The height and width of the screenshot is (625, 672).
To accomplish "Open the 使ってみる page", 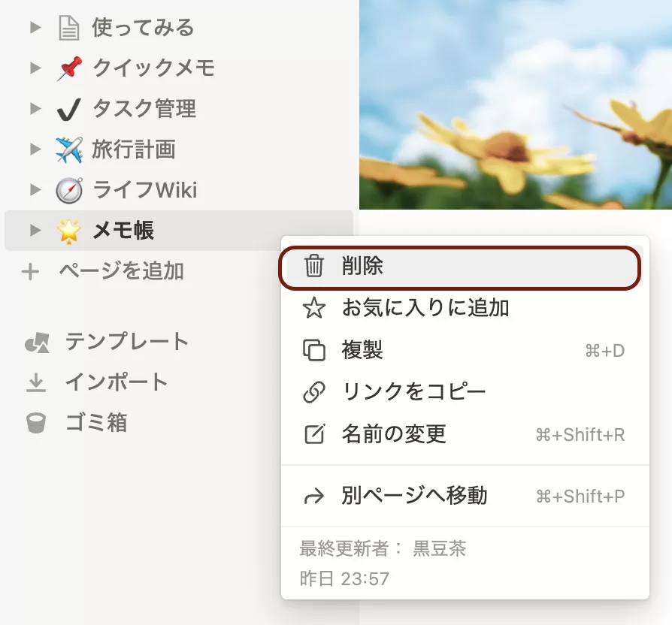I will point(143,27).
